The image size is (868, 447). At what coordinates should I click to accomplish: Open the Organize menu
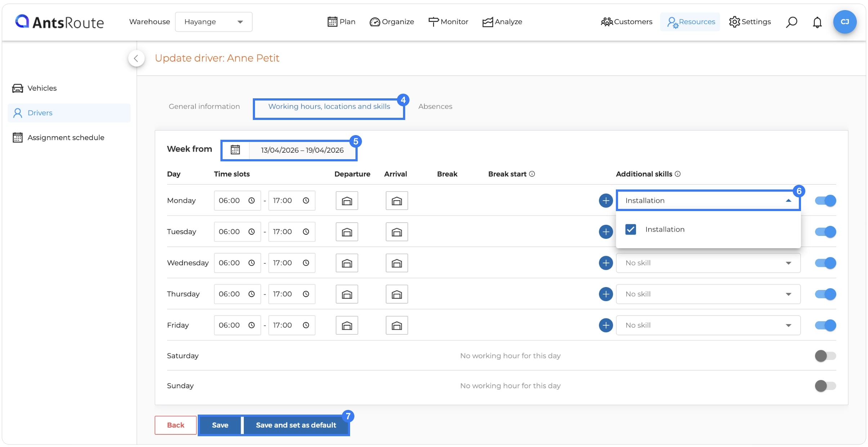tap(392, 22)
